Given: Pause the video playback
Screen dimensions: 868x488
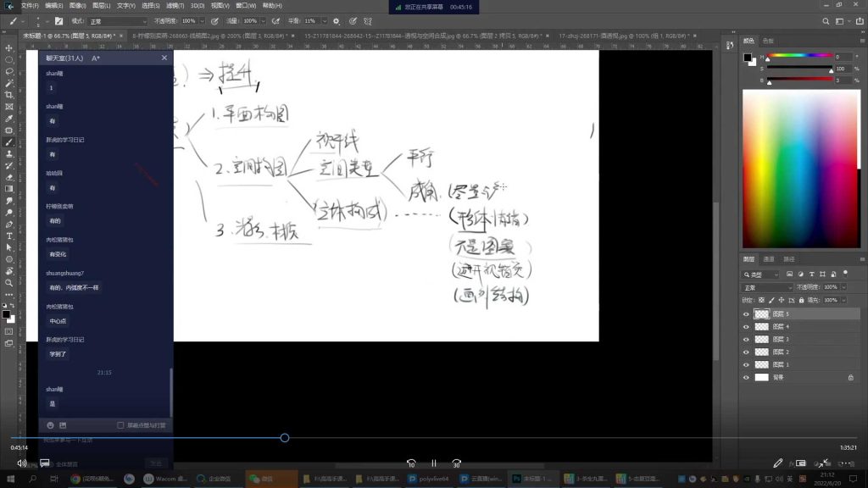Looking at the screenshot, I should pos(433,463).
